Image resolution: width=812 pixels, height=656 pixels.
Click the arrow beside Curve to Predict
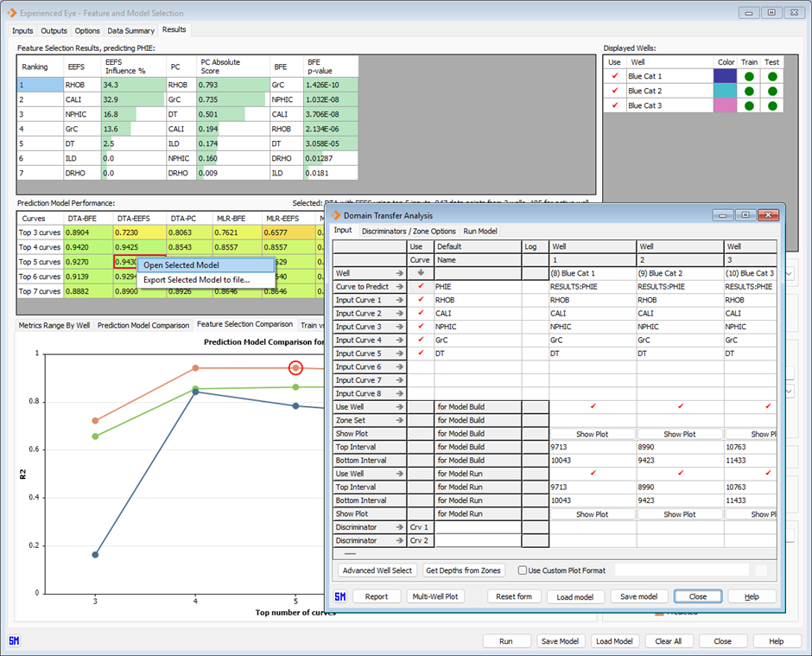tap(397, 286)
